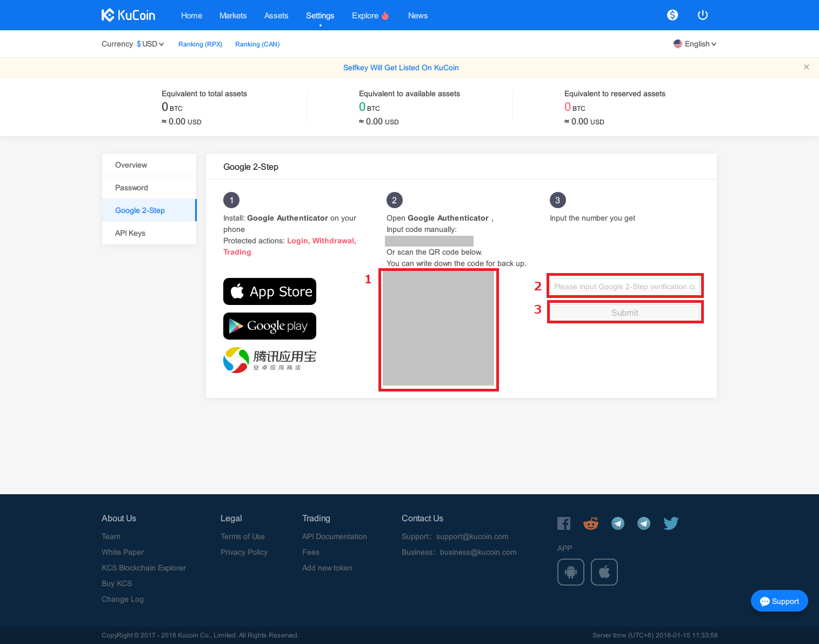819x644 pixels.
Task: Open the Change Log footer link
Action: pyautogui.click(x=123, y=599)
